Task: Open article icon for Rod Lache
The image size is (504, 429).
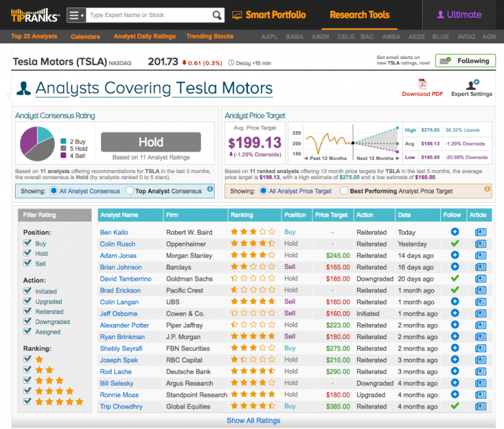Action: click(480, 371)
